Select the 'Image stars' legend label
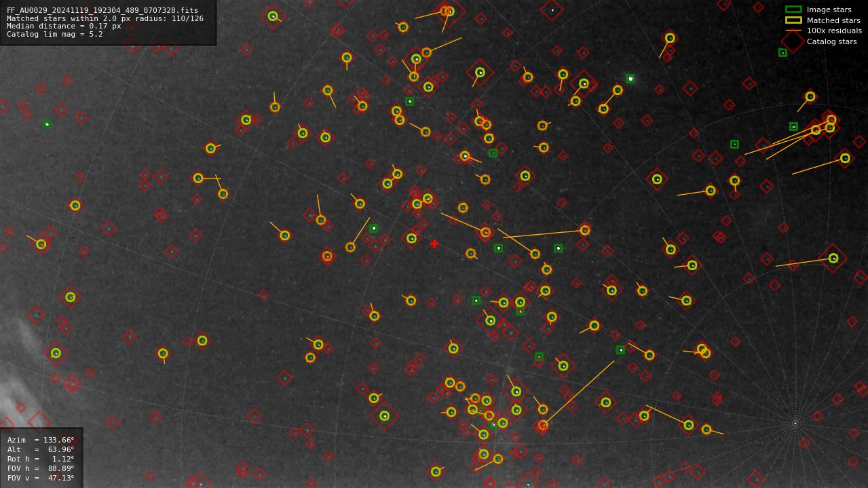This screenshot has width=868, height=488. point(829,10)
